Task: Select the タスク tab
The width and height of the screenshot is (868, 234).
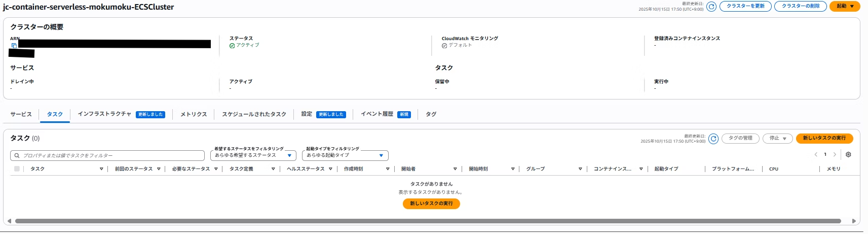Action: pyautogui.click(x=55, y=114)
